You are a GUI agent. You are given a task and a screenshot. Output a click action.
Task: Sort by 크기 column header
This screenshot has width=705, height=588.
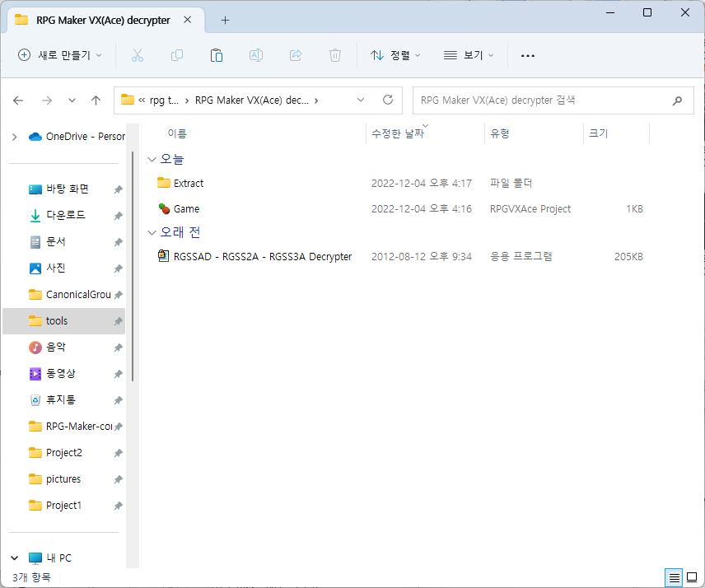tap(599, 133)
